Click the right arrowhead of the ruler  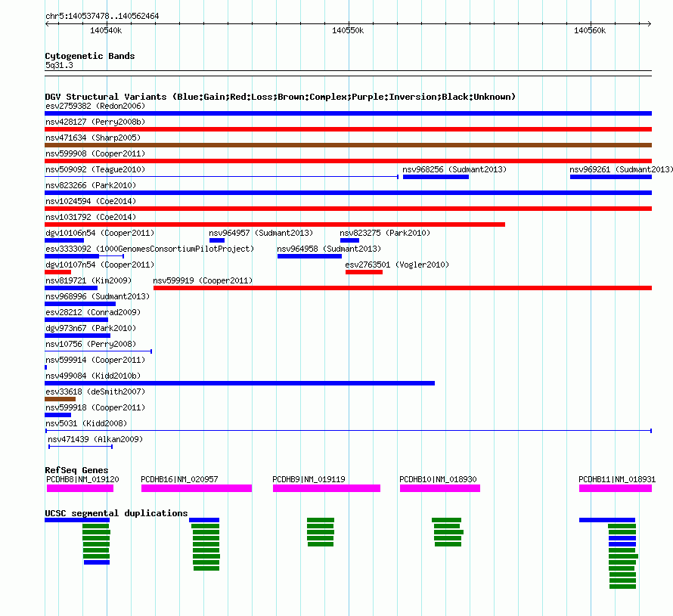(650, 24)
